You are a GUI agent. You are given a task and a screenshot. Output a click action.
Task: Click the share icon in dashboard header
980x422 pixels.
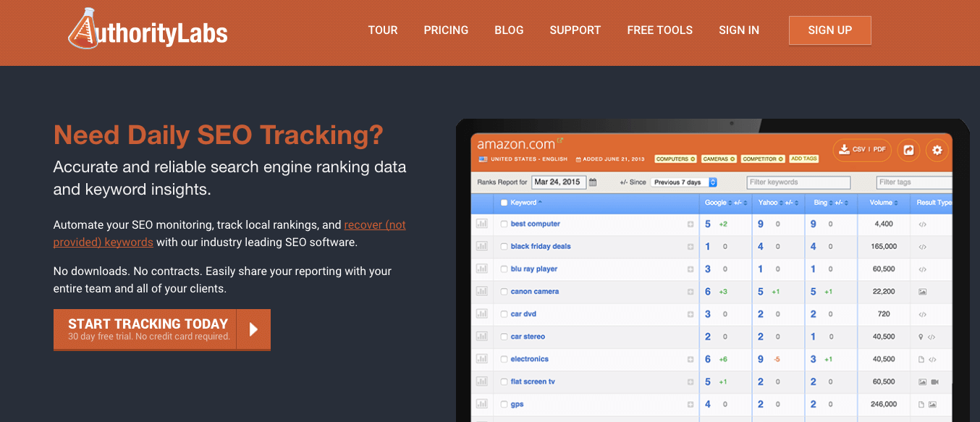[908, 150]
